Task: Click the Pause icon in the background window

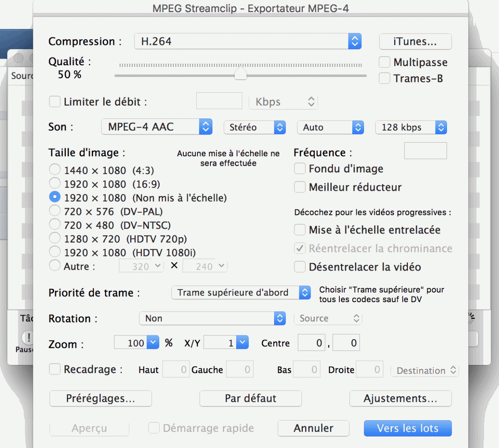Action: tap(28, 337)
